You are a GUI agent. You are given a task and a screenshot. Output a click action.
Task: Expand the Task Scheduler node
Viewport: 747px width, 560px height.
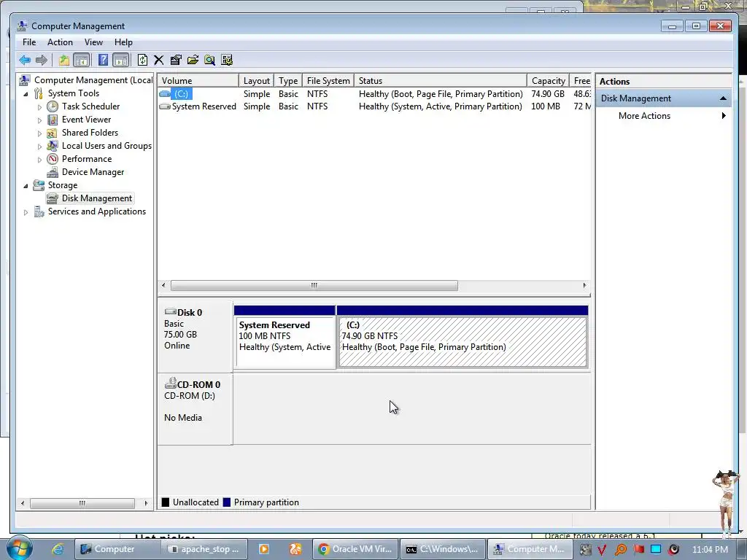(x=39, y=107)
